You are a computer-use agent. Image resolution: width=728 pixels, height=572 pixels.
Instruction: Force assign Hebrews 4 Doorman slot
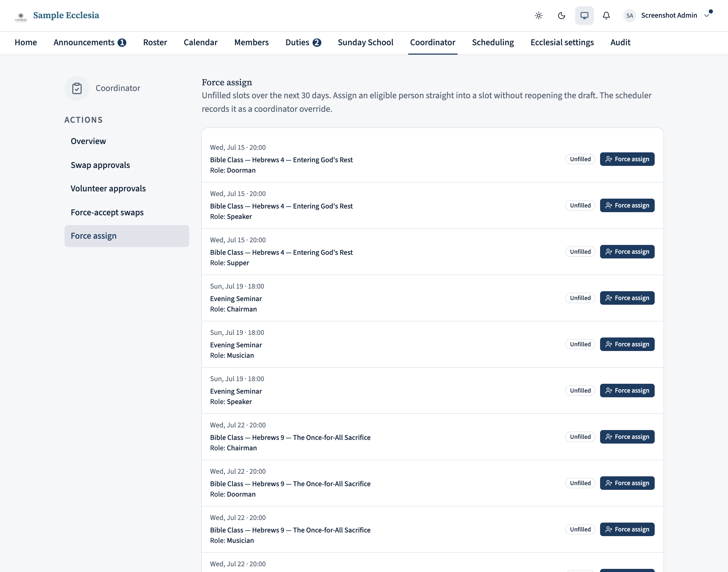(x=627, y=159)
